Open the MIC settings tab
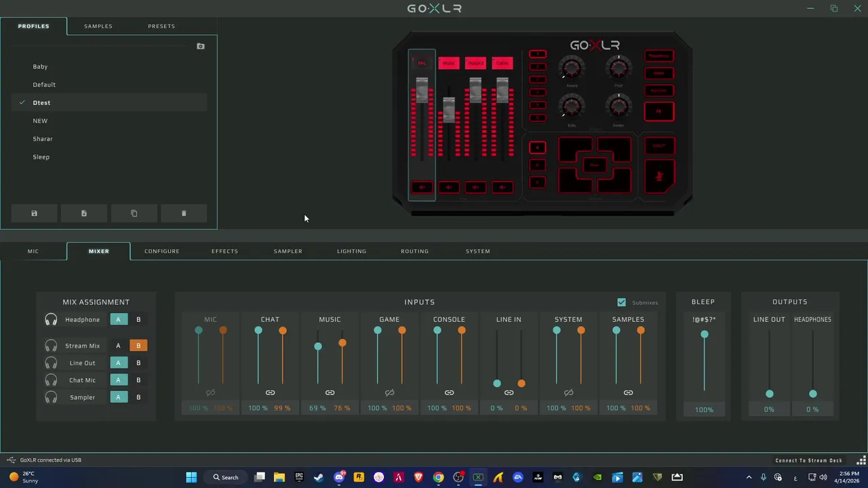 33,251
